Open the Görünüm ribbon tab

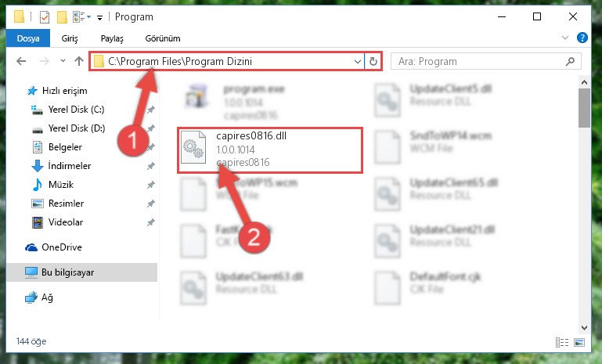pos(163,38)
